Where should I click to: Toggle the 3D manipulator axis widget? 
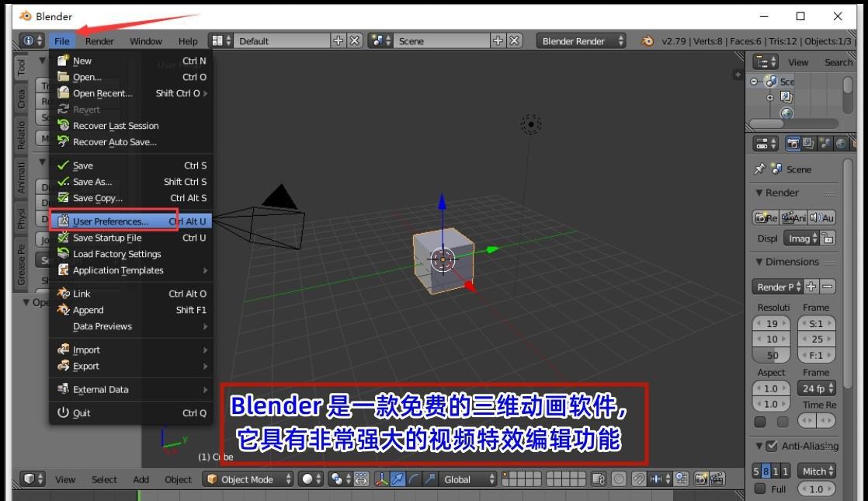click(x=381, y=479)
